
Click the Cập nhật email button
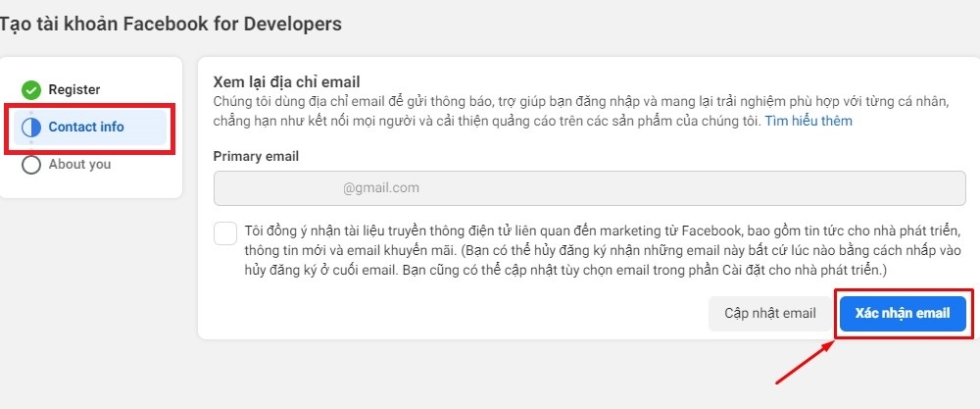pos(770,313)
